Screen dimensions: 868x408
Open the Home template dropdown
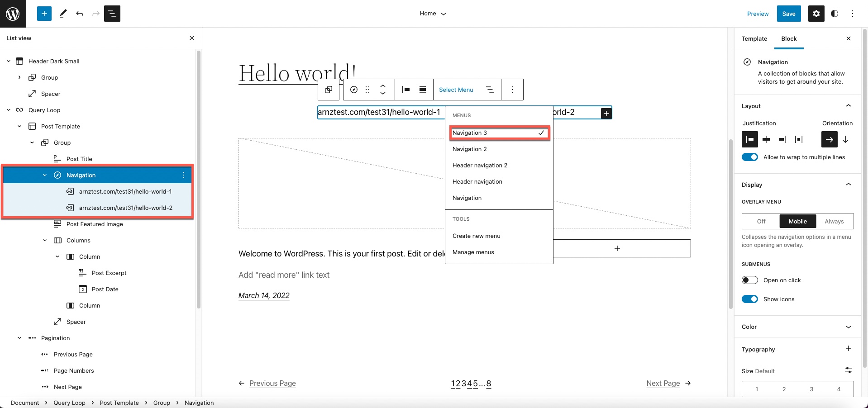pyautogui.click(x=433, y=14)
